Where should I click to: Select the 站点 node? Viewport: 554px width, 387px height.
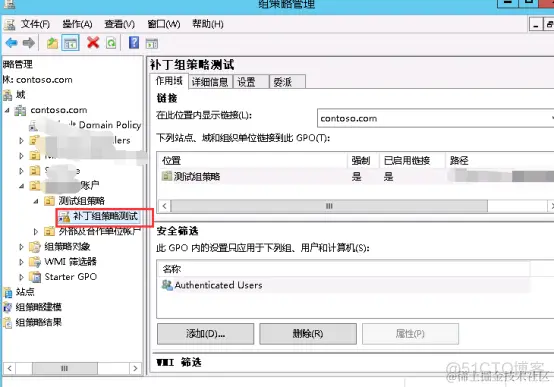point(25,292)
